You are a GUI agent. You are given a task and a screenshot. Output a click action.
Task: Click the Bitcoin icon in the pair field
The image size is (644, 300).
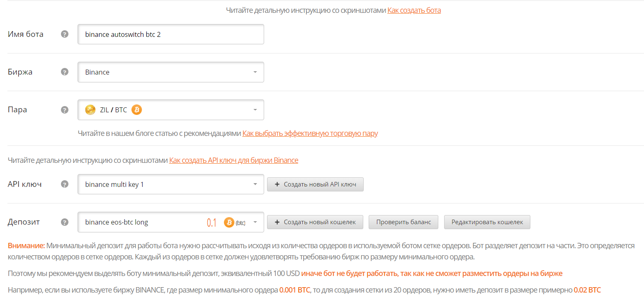(x=136, y=110)
